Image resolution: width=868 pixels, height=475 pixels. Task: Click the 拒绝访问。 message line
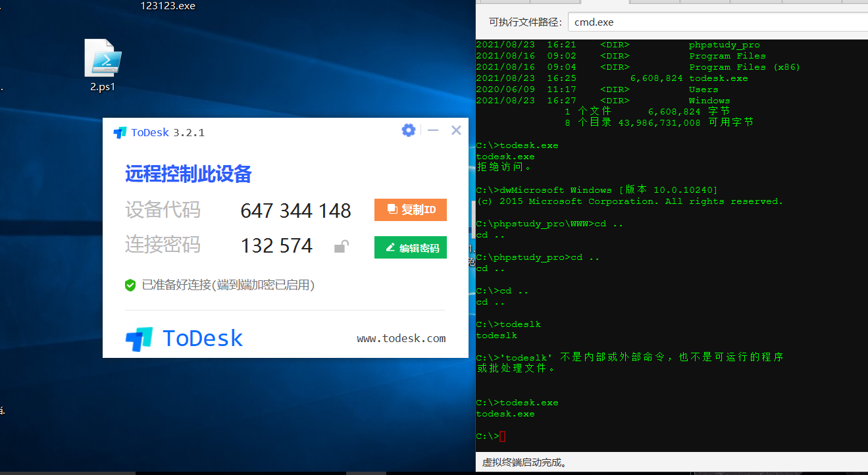pyautogui.click(x=504, y=167)
